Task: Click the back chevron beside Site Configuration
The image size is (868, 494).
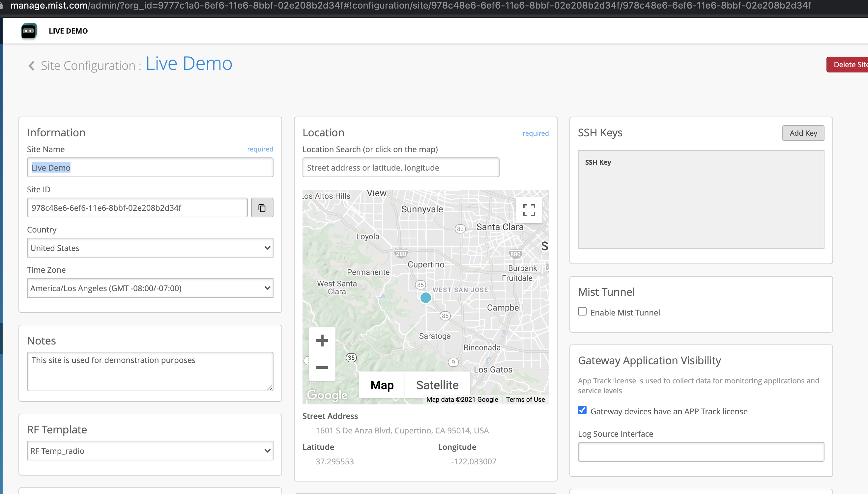Action: coord(31,66)
